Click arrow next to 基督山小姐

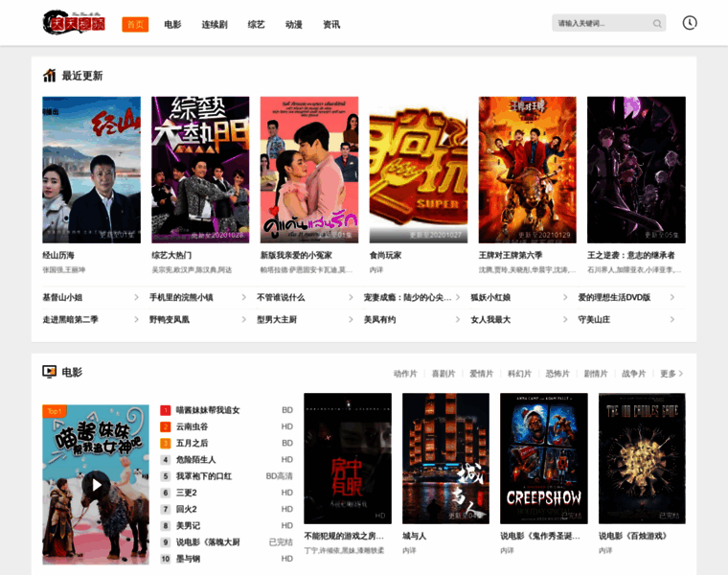pos(135,298)
